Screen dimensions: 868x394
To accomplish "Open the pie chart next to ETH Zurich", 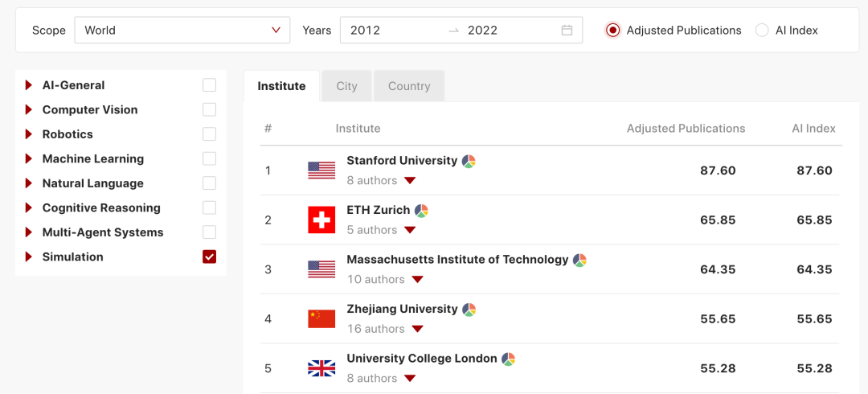I will pos(422,211).
